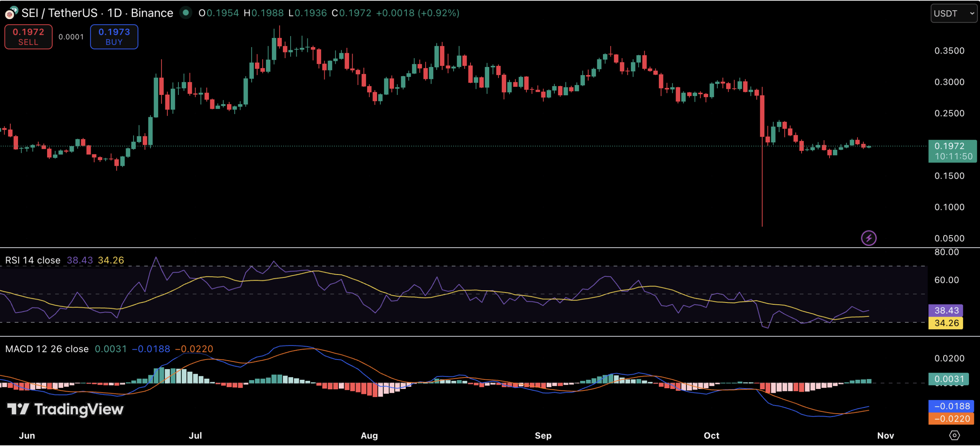Click the Jul label on time axis
This screenshot has width=980, height=446.
pos(195,435)
